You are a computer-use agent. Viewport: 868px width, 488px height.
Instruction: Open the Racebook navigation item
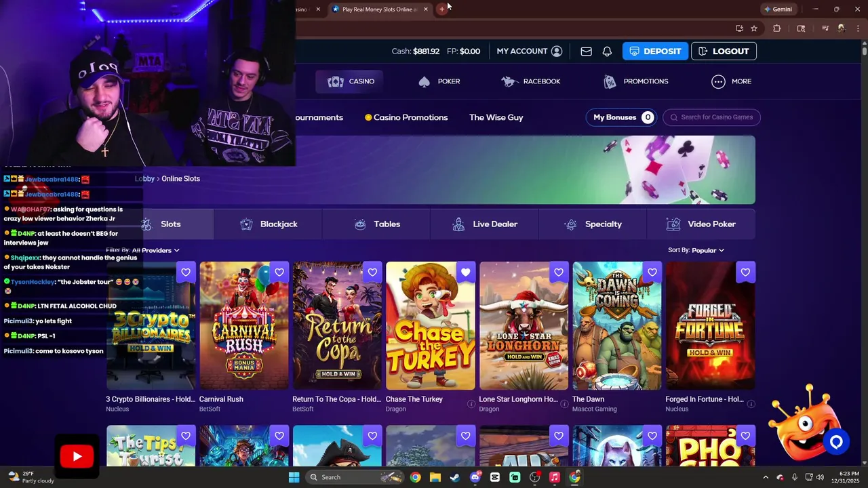pos(531,81)
